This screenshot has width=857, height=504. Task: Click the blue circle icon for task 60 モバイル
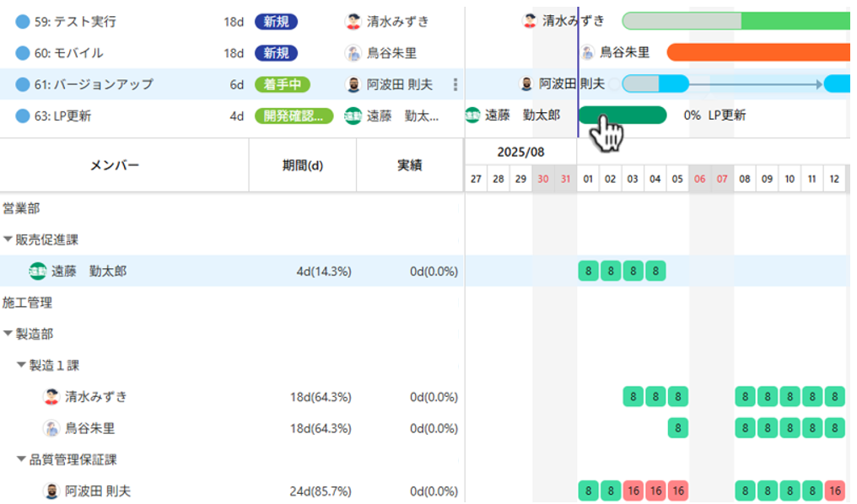pyautogui.click(x=23, y=53)
